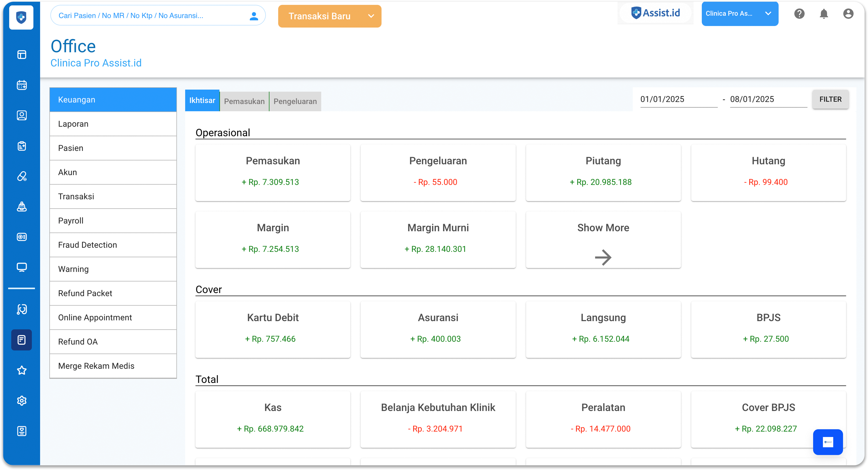Open Merge Rekam Medis menu item
The height and width of the screenshot is (470, 868).
(113, 366)
